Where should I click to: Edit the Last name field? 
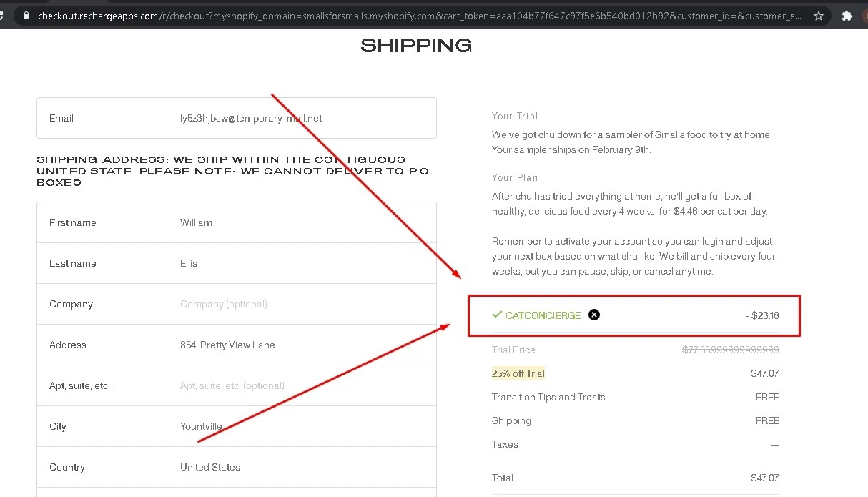[x=237, y=263]
